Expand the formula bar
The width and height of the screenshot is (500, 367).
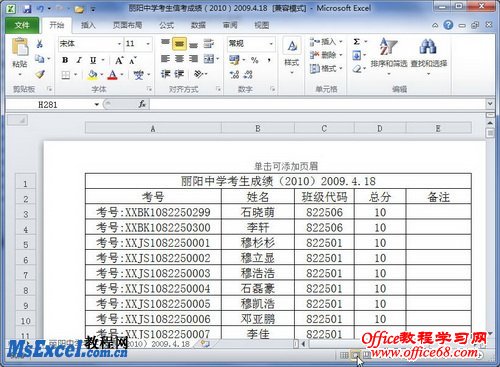pyautogui.click(x=490, y=104)
